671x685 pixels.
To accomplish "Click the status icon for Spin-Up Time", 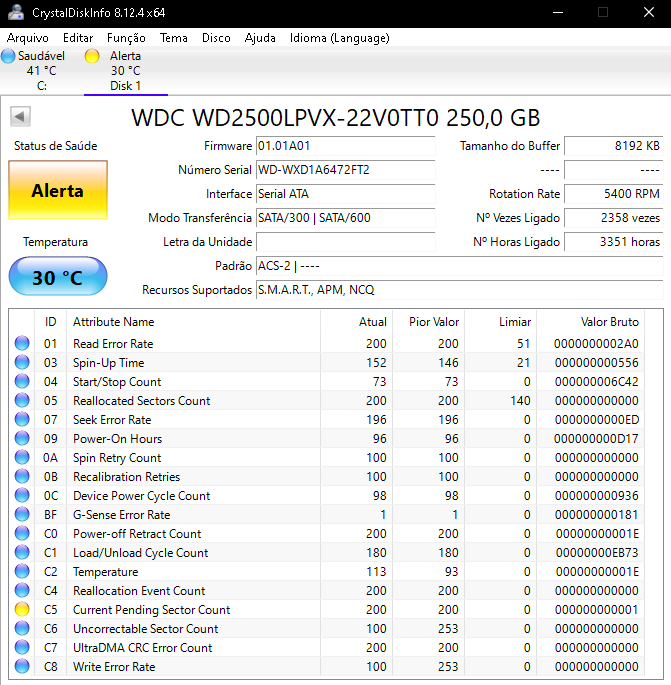I will [x=22, y=362].
